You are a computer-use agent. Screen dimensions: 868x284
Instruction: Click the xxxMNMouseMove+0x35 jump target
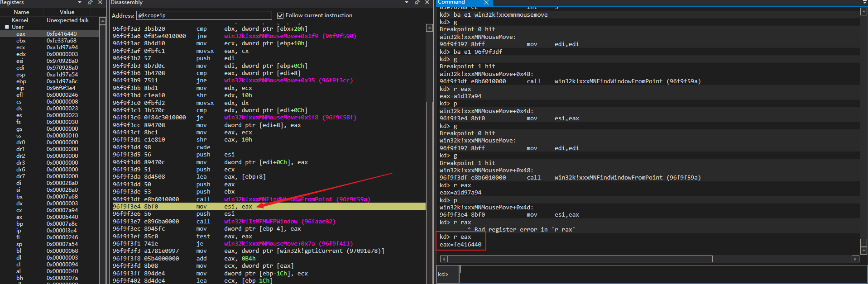coord(288,80)
